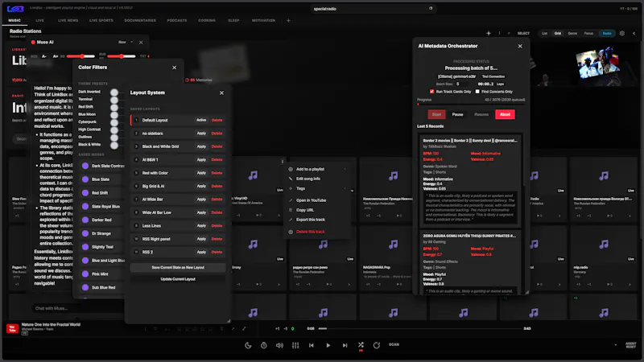Click the Copy URL icon in context menu
Viewport: 644px width, 362px height.
point(291,210)
